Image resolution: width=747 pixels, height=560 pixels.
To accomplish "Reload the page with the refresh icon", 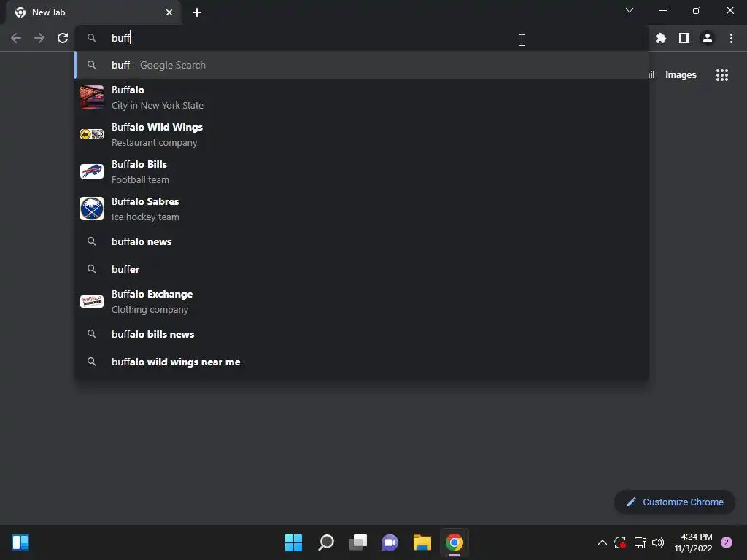I will [63, 38].
